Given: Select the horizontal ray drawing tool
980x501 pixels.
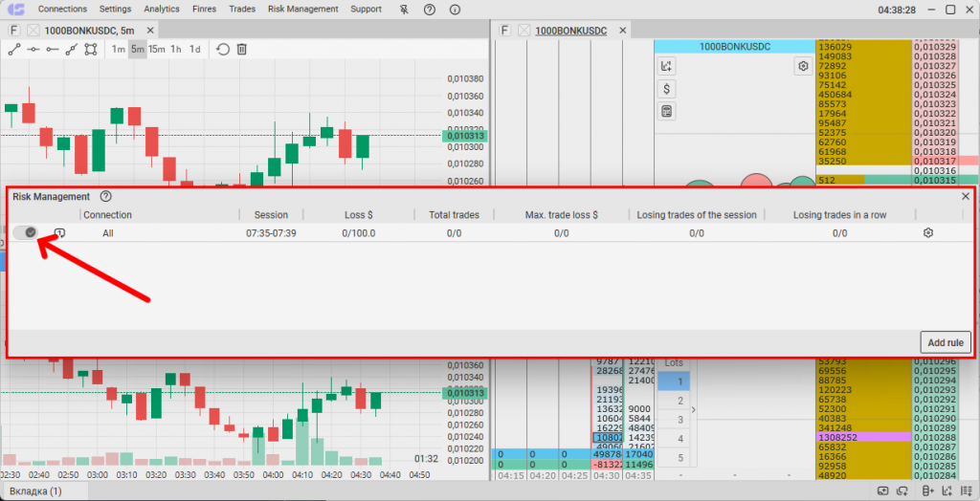Looking at the screenshot, I should (53, 50).
